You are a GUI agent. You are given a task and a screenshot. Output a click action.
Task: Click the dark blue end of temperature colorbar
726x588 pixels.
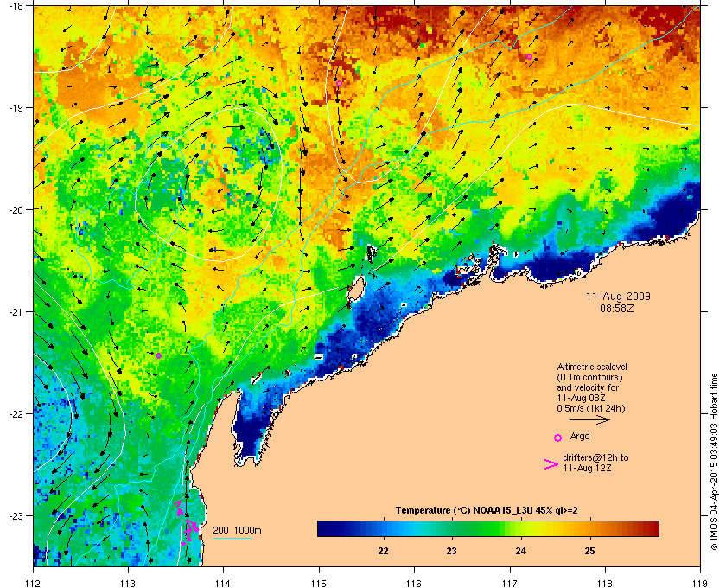click(x=325, y=528)
